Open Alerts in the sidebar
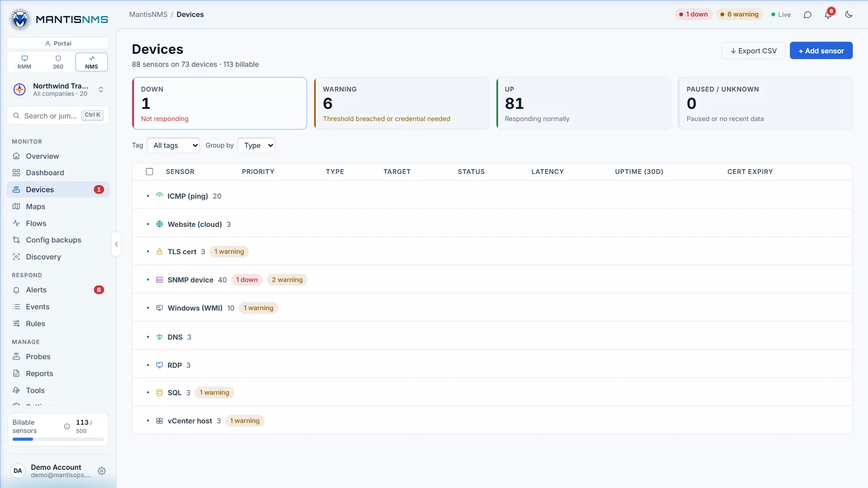Image resolution: width=868 pixels, height=488 pixels. [58, 290]
